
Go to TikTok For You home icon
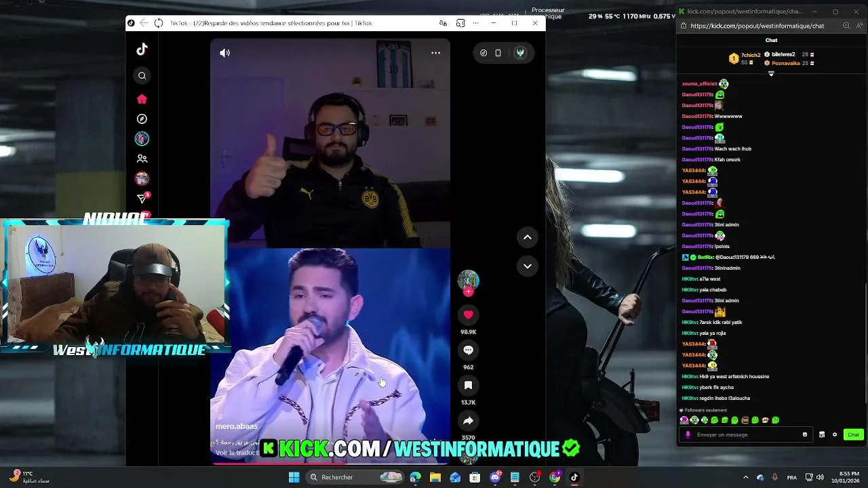(x=142, y=99)
